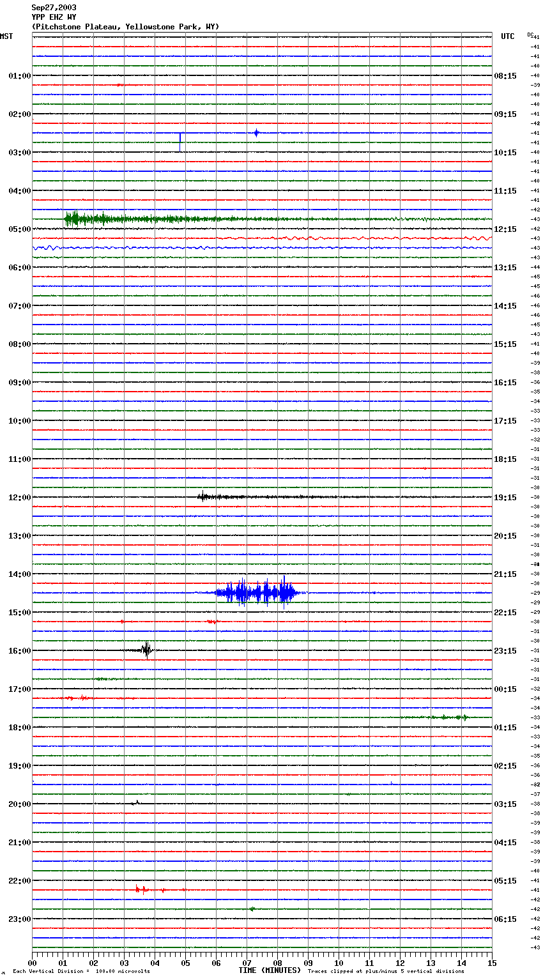Click the 09:15 UTC time label
The height and width of the screenshot is (980, 543).
coord(505,114)
